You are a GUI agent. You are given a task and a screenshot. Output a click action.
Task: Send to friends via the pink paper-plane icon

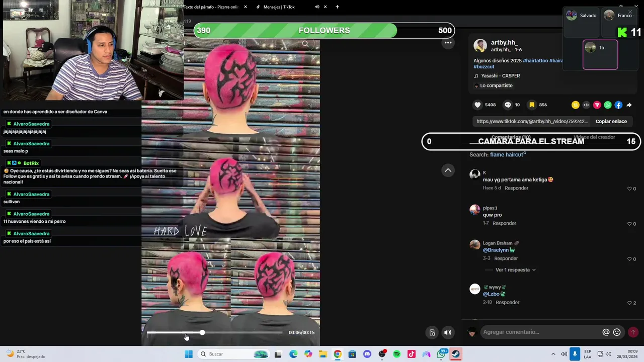(597, 105)
